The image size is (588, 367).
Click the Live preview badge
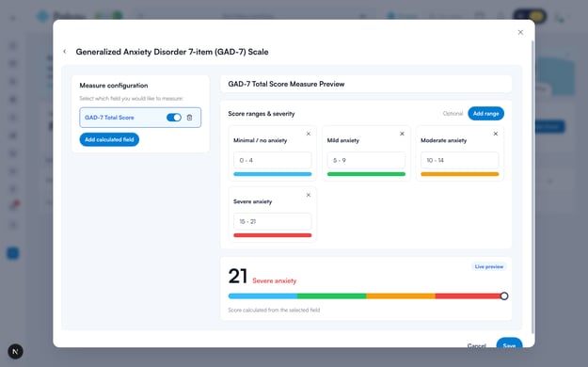pyautogui.click(x=488, y=266)
